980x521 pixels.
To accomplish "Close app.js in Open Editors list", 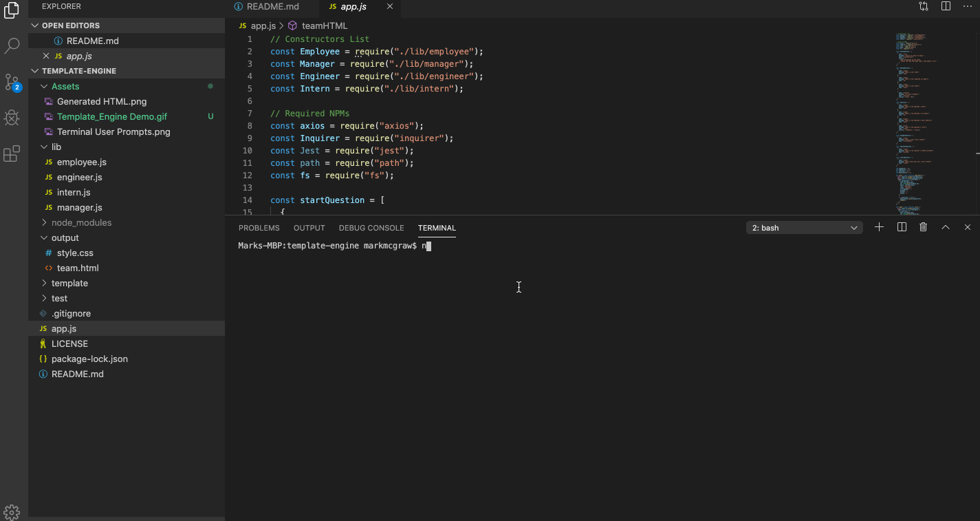I will pyautogui.click(x=46, y=56).
